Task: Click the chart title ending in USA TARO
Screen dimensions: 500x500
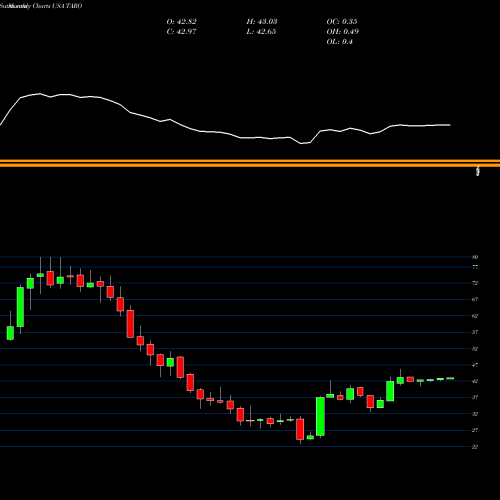Action: pos(41,6)
